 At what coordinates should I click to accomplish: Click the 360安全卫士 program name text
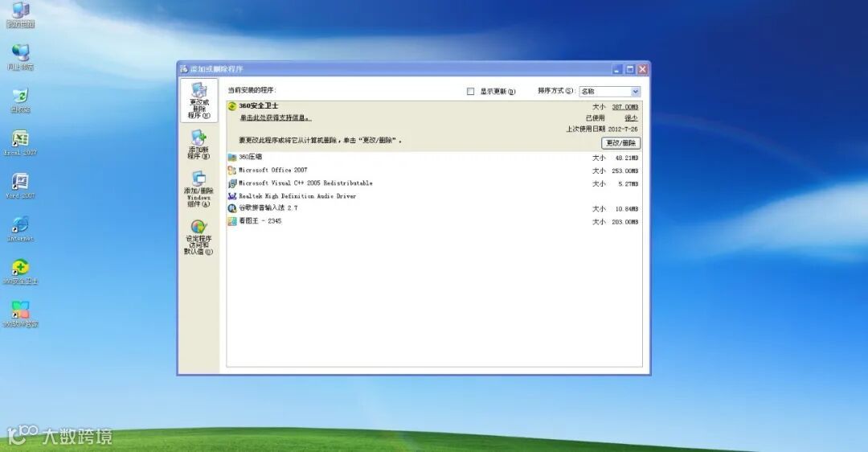pos(259,106)
